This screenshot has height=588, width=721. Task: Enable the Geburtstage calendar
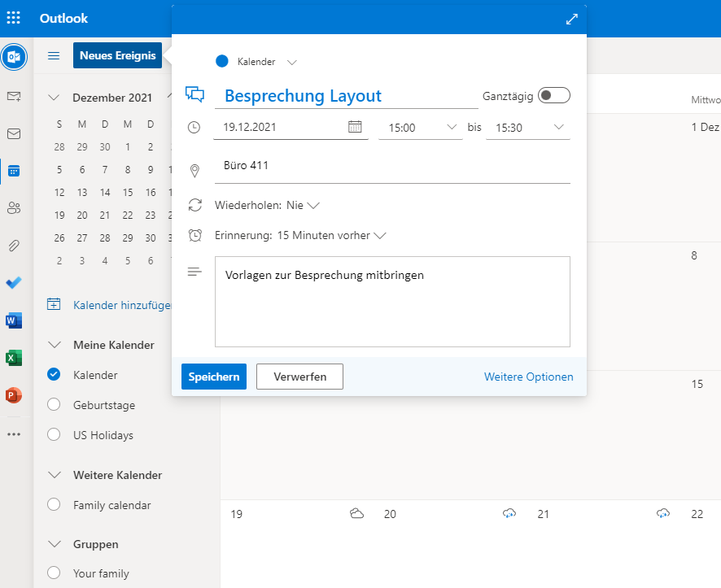coord(54,404)
